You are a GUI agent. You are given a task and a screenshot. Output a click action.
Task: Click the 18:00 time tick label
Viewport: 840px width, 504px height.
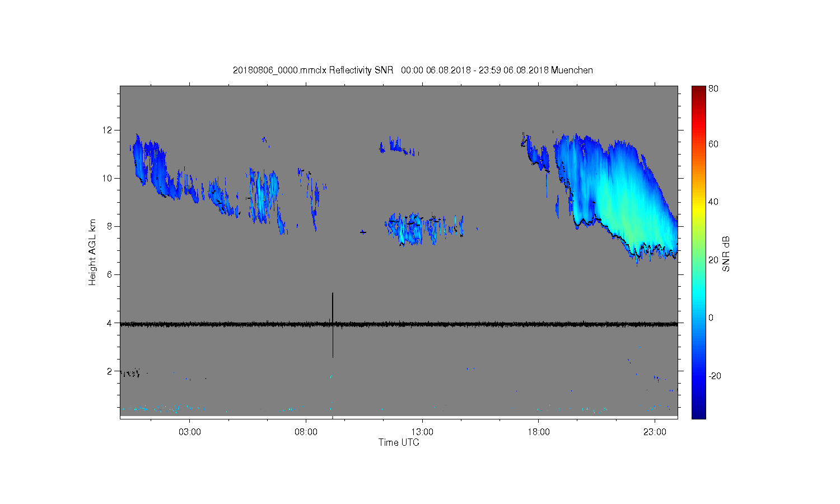[539, 432]
